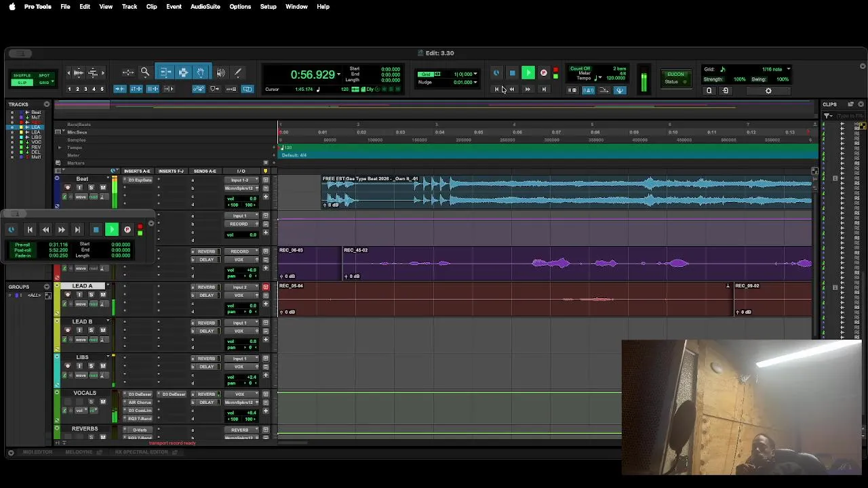Click the main toolbar Stop button
The height and width of the screenshot is (488, 868).
(x=512, y=73)
